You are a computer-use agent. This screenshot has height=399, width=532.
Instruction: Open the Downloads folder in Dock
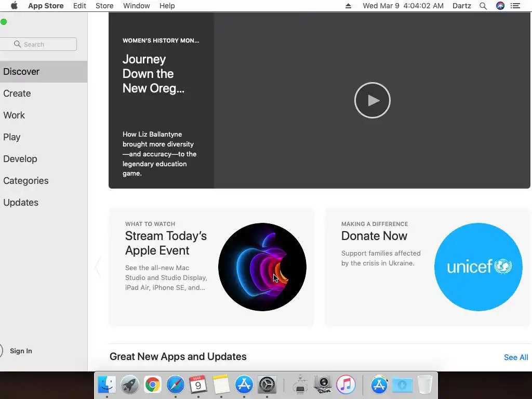point(402,384)
